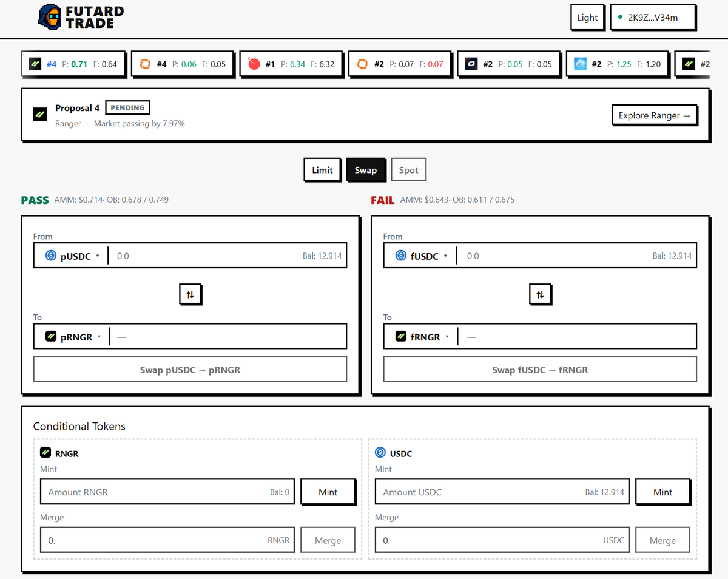The height and width of the screenshot is (579, 728).
Task: Click Bal: 12.914 in the pUSDC field
Action: pos(322,256)
